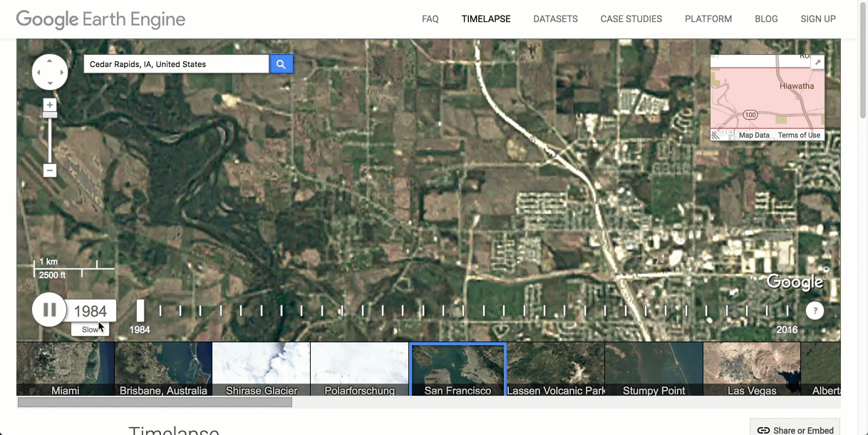Select the Stumpy Point thumbnail
Viewport: 868px width, 435px height.
tap(654, 369)
